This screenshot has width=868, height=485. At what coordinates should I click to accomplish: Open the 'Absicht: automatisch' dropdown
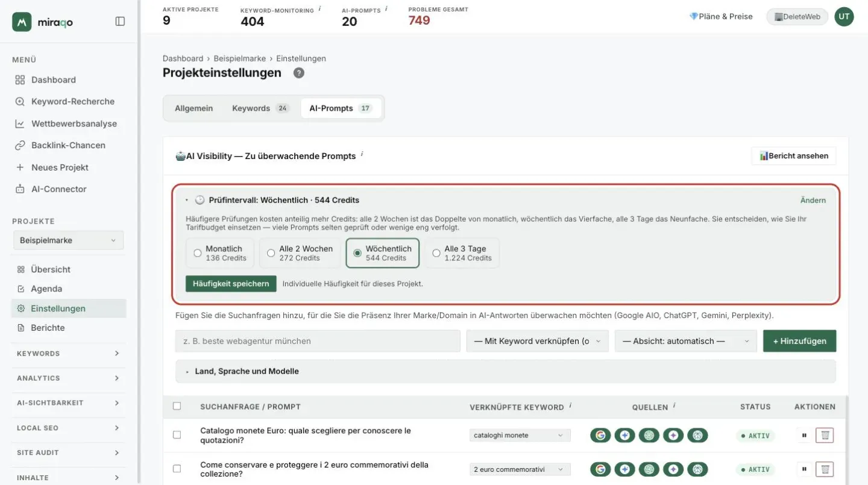click(686, 341)
